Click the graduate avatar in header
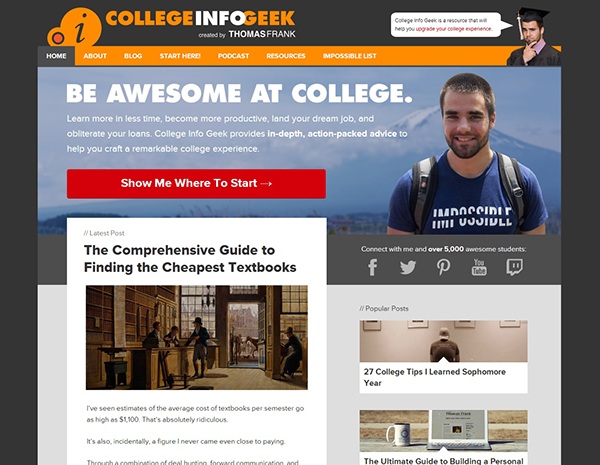This screenshot has height=465, width=600. click(x=533, y=37)
